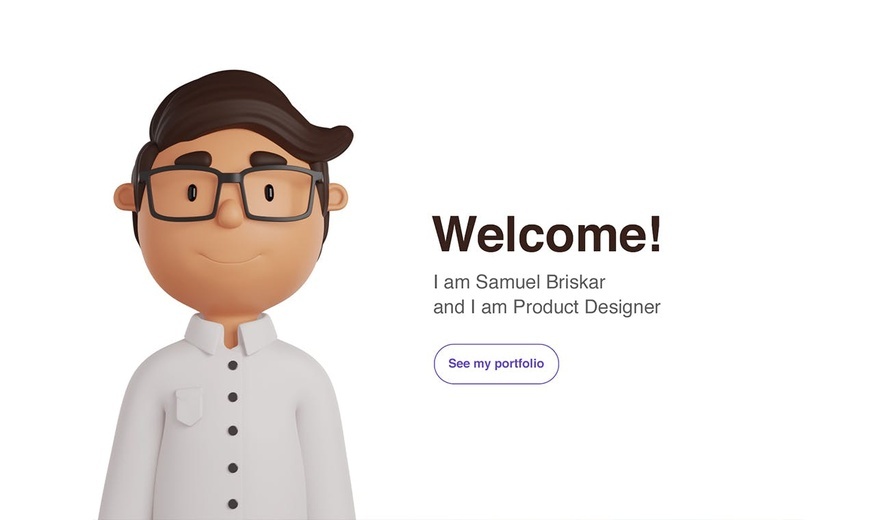This screenshot has width=869, height=520.
Task: Click the topmost dark shirt button
Action: click(233, 365)
